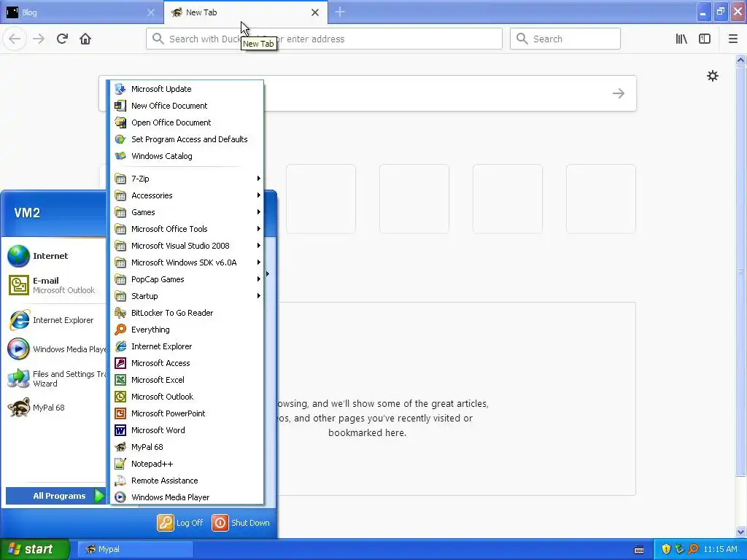Open the Library bookshelf icon in toolbar
This screenshot has height=560, width=747.
(x=681, y=39)
